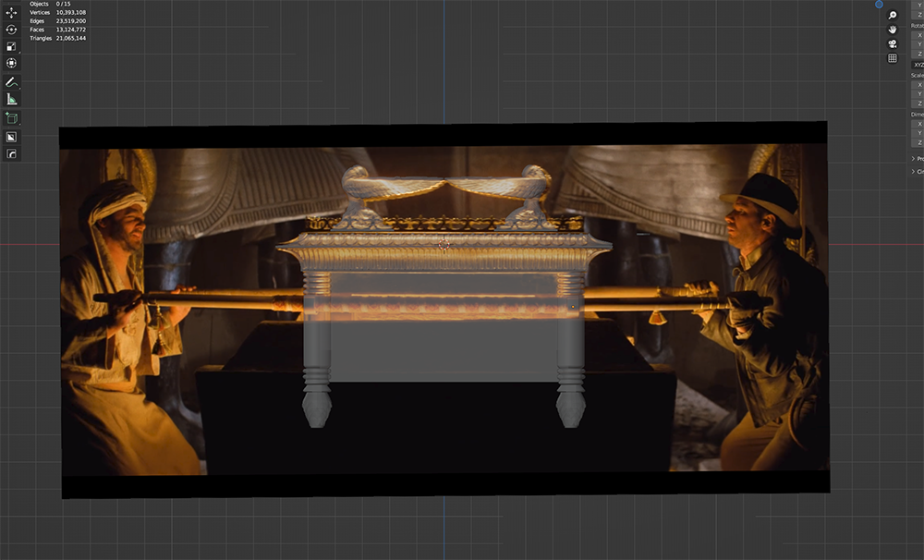Click the Dimensions Z field
Viewport: 924px width, 560px height.
(x=918, y=142)
